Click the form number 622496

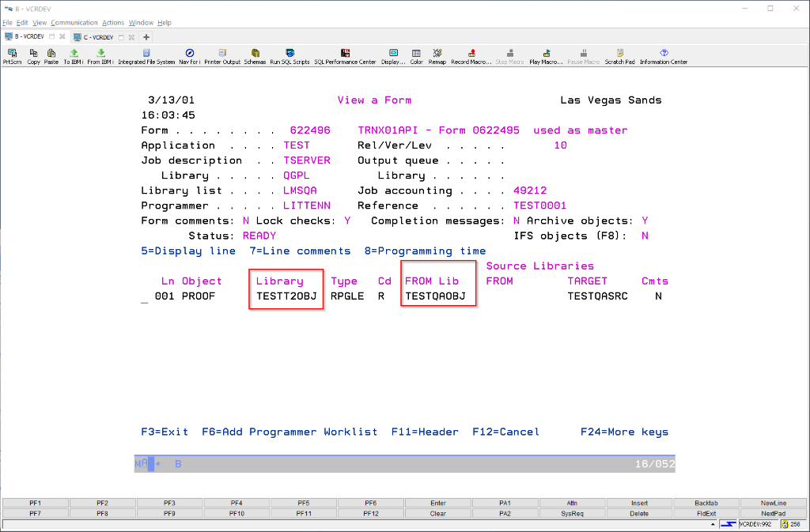[x=310, y=130]
